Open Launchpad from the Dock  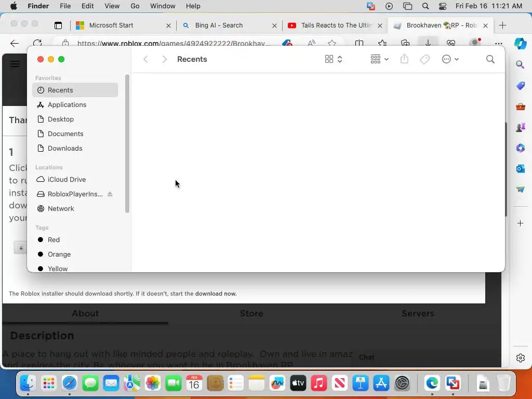(48, 383)
